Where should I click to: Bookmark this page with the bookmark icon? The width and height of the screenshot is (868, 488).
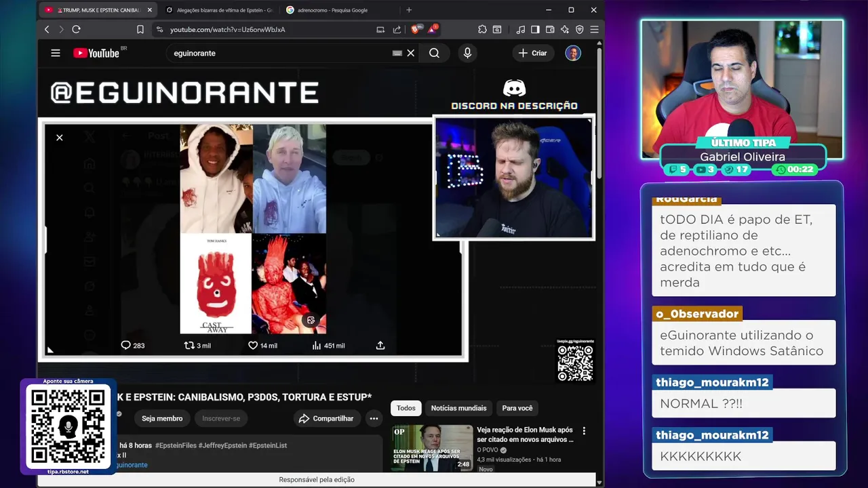(140, 30)
